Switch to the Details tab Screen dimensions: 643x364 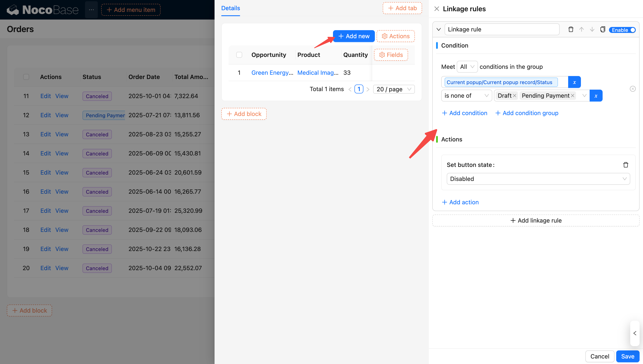(x=230, y=8)
